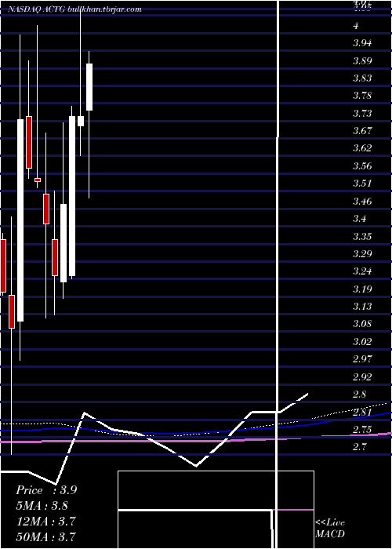Viewport: 392px width, 549px height.
Task: Click the 3.29 price value
Action: pos(362,254)
